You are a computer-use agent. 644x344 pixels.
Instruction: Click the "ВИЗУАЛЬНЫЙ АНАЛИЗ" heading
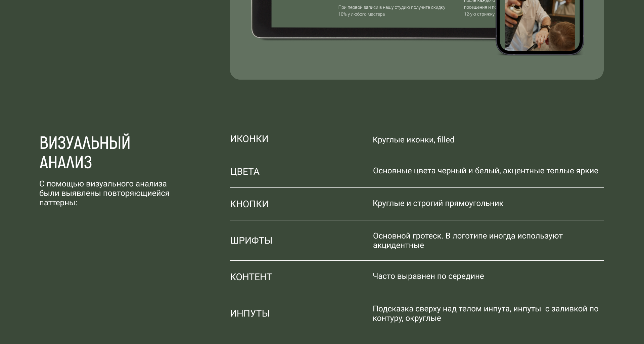tap(85, 153)
